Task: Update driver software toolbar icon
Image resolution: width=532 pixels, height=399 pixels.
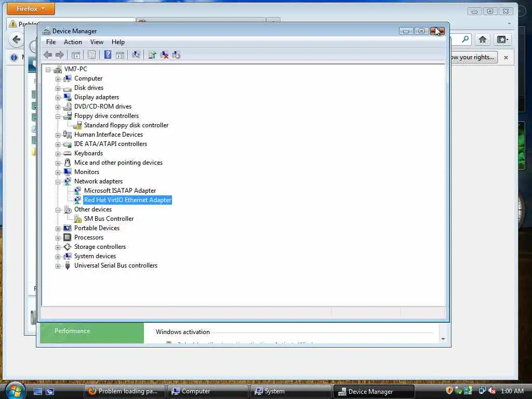Action: click(x=152, y=55)
